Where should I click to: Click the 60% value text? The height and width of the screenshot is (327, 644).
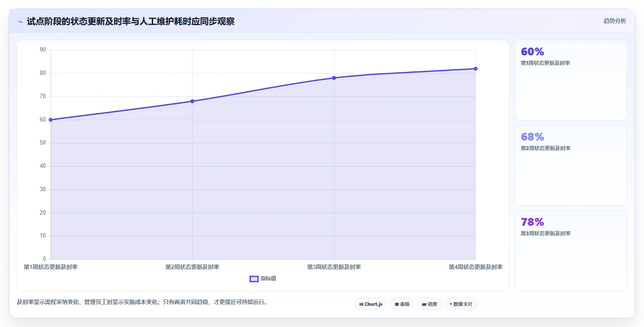(x=532, y=52)
